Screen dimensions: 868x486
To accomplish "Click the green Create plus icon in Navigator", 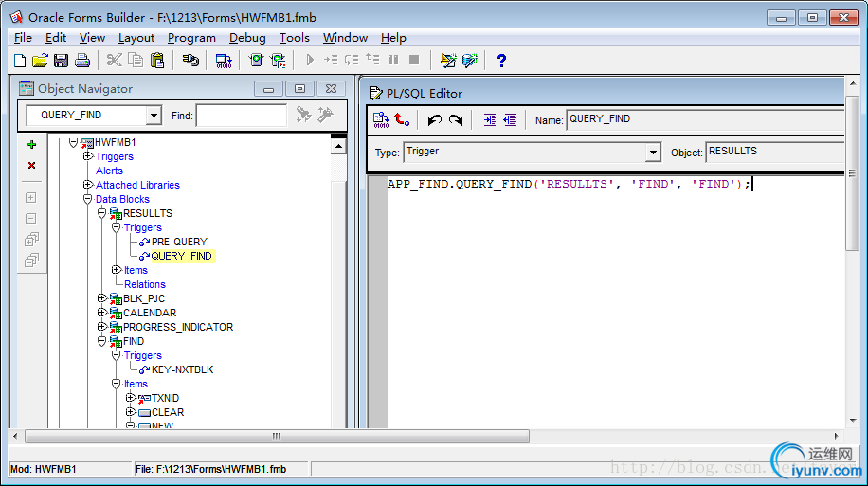I will pyautogui.click(x=31, y=144).
